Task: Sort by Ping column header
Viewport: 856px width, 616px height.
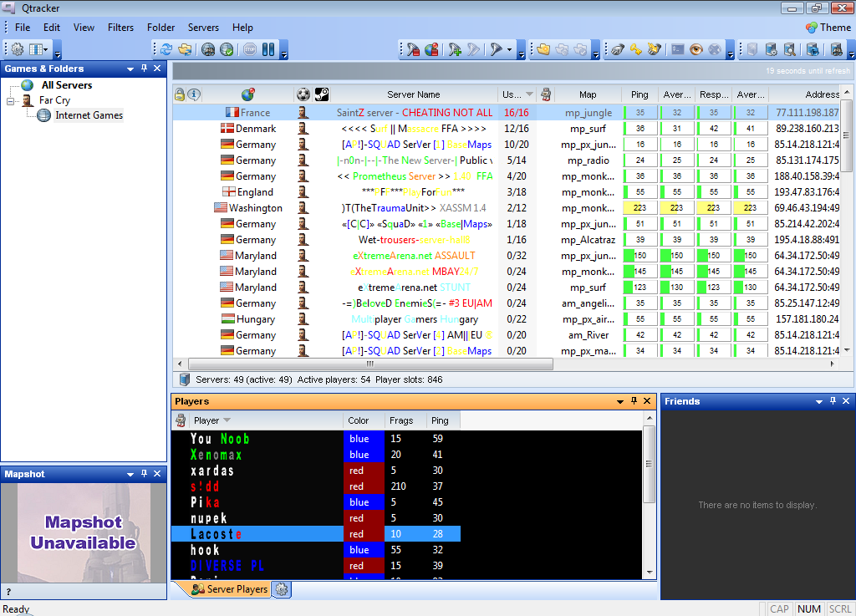Action: 639,94
